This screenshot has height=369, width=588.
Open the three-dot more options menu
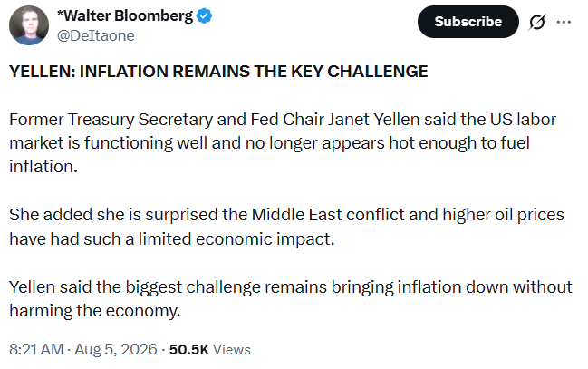coord(564,22)
